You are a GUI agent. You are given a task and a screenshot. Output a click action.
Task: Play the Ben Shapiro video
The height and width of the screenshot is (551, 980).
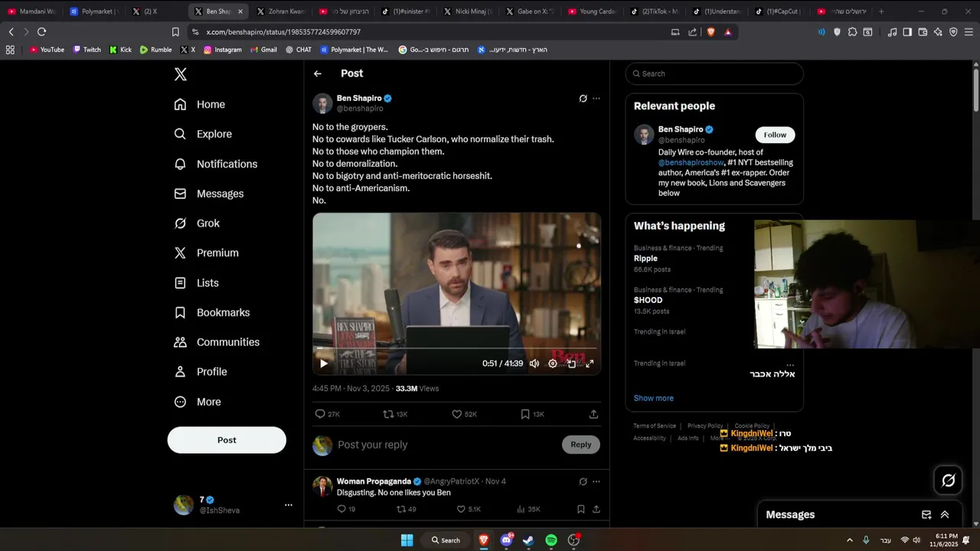coord(323,364)
